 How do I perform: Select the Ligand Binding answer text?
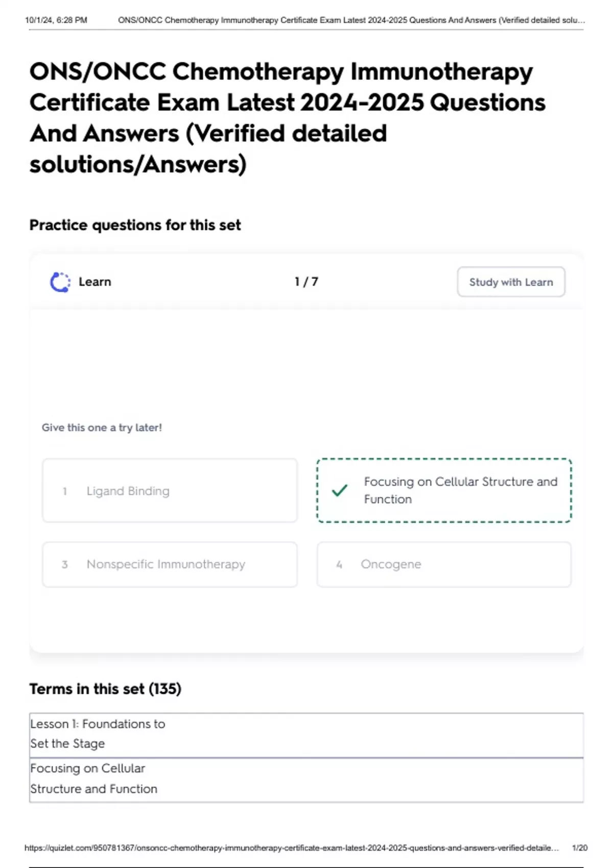coord(128,491)
